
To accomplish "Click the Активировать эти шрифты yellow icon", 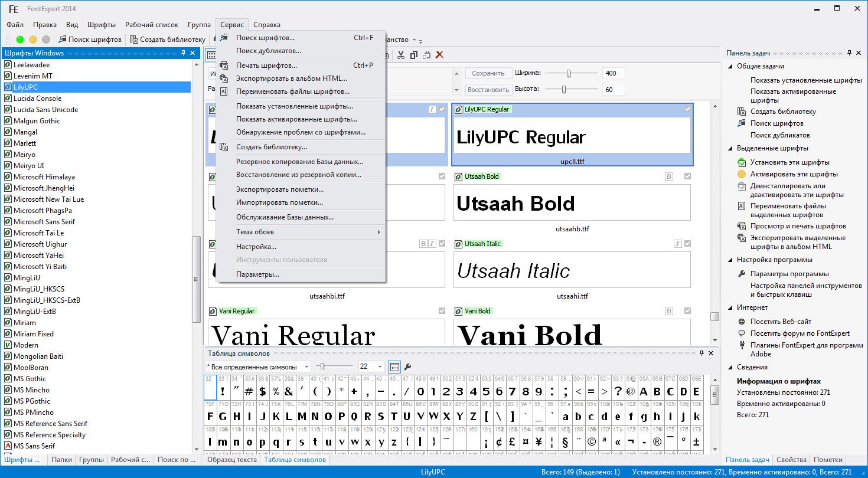I will pyautogui.click(x=742, y=174).
